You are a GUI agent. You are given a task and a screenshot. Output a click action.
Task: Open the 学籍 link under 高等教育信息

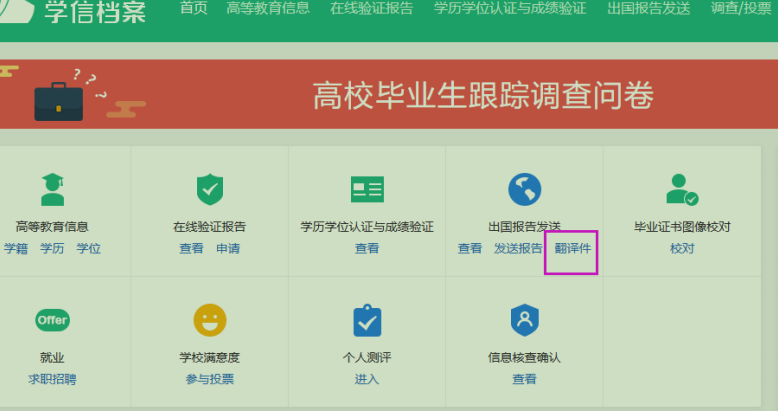(16, 248)
